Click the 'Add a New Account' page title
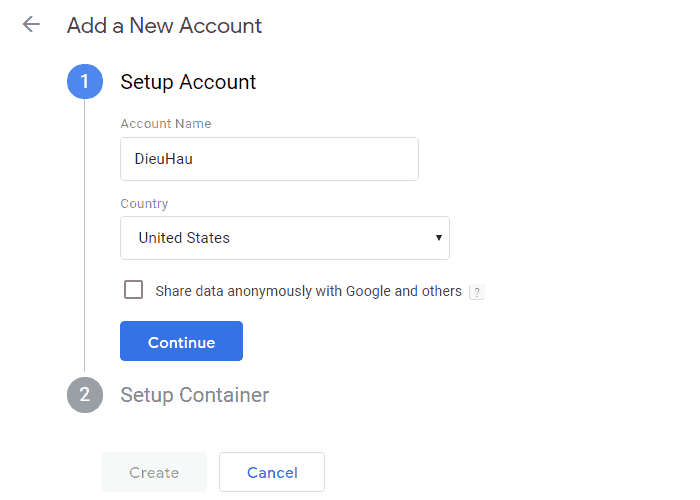The width and height of the screenshot is (700, 500). tap(164, 25)
